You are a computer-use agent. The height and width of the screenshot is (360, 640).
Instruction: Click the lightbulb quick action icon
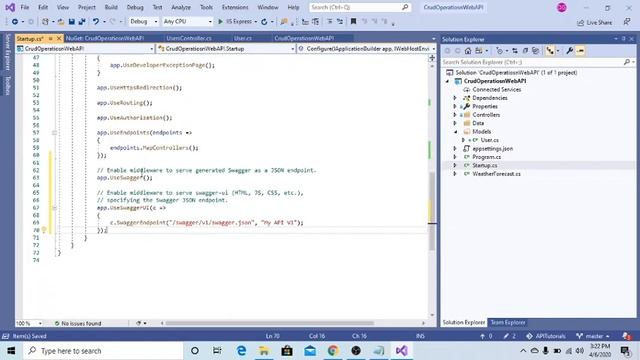[x=44, y=230]
